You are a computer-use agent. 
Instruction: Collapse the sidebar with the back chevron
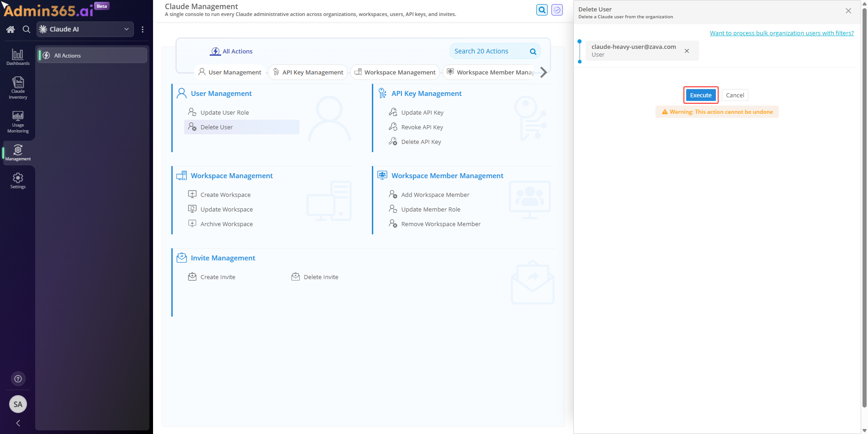pyautogui.click(x=18, y=423)
